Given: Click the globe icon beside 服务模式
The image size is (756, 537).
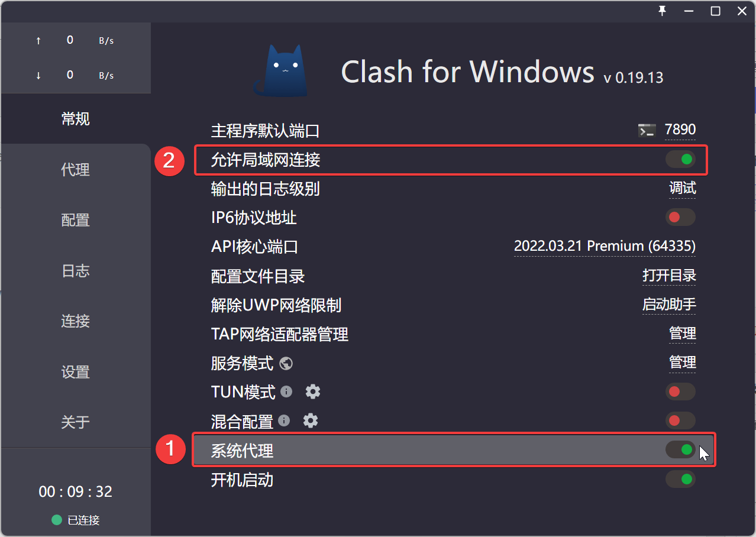Looking at the screenshot, I should pyautogui.click(x=286, y=363).
